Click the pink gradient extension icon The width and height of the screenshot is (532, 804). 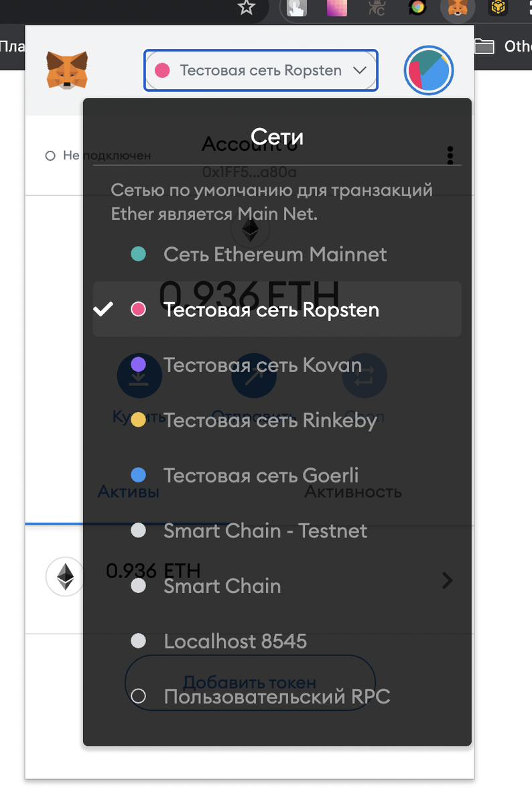pyautogui.click(x=337, y=7)
